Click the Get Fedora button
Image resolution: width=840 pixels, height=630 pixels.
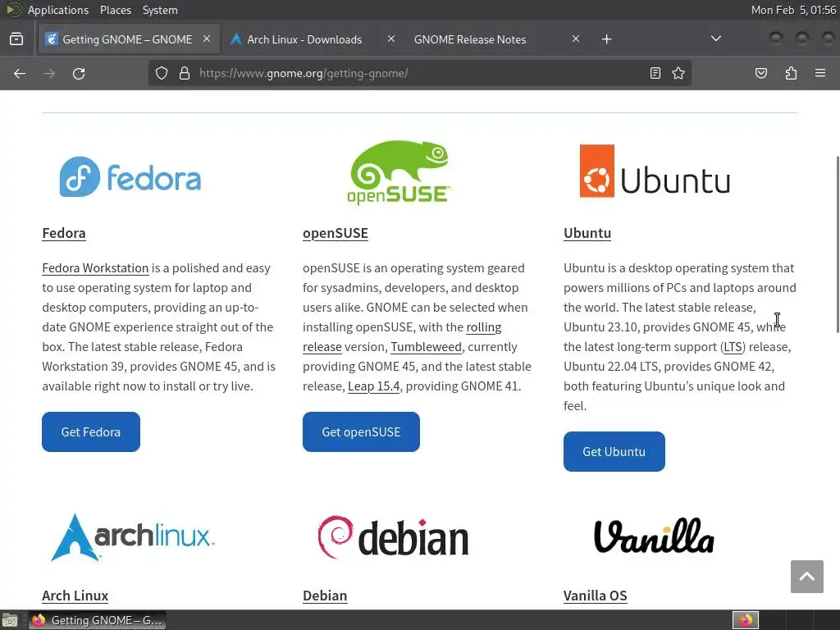[91, 431]
